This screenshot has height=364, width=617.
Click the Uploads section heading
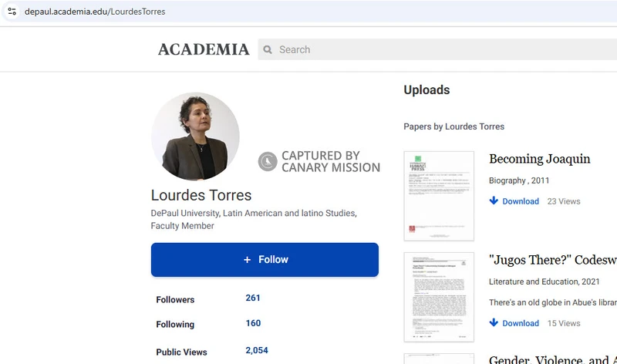tap(427, 90)
